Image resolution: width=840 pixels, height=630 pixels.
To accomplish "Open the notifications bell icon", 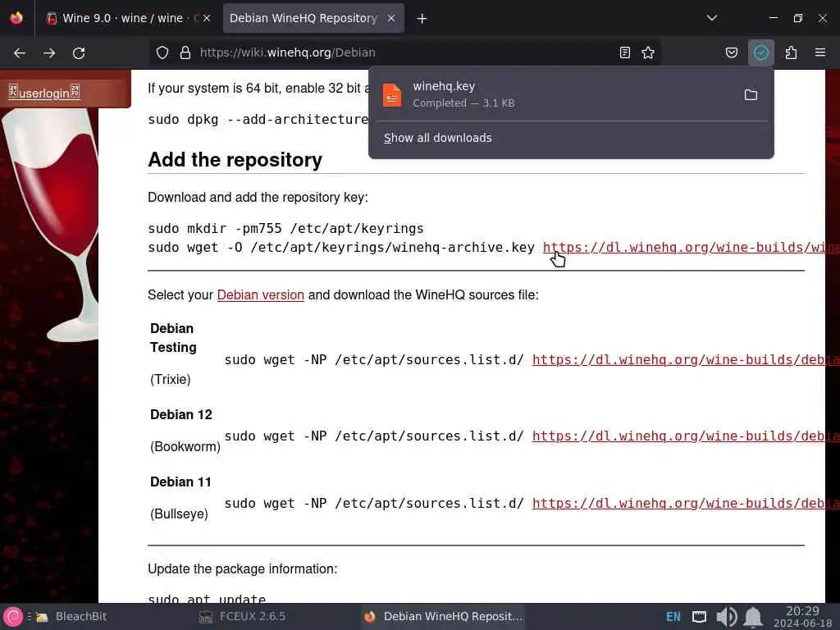I will coord(753,617).
